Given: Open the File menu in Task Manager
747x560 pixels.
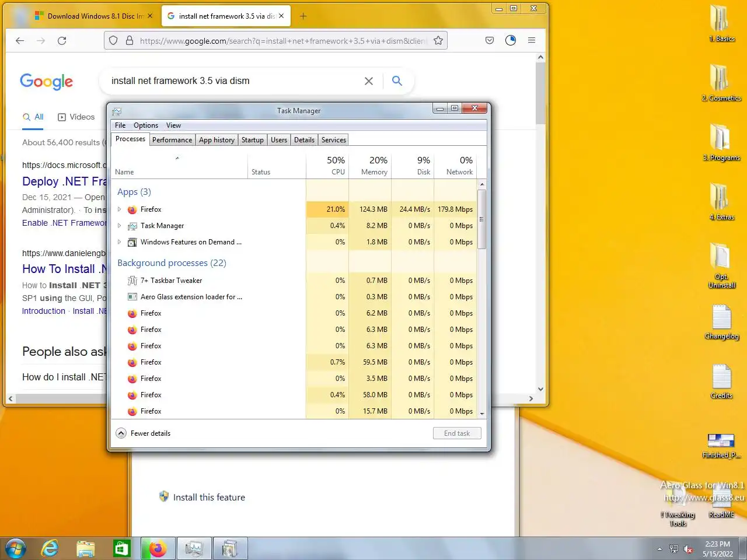Looking at the screenshot, I should 120,125.
